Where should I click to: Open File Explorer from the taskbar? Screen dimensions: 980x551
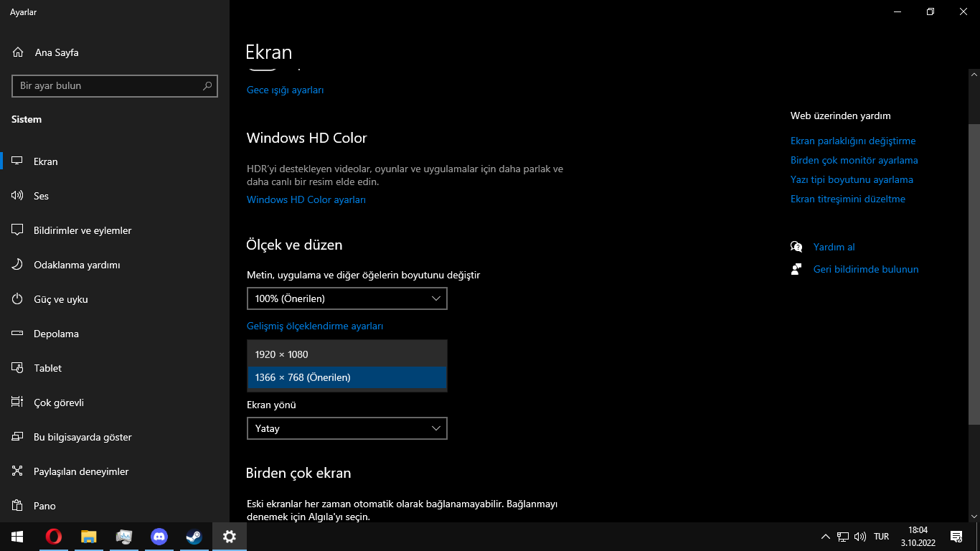coord(88,537)
